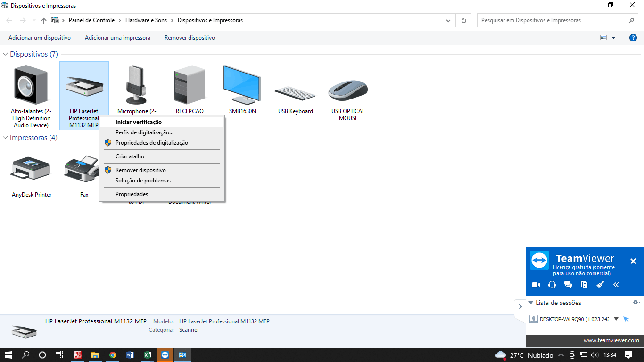Open the DESKTOP-VAL9Q90 session dropdown arrow
Screen dimensions: 644x362
(x=616, y=319)
